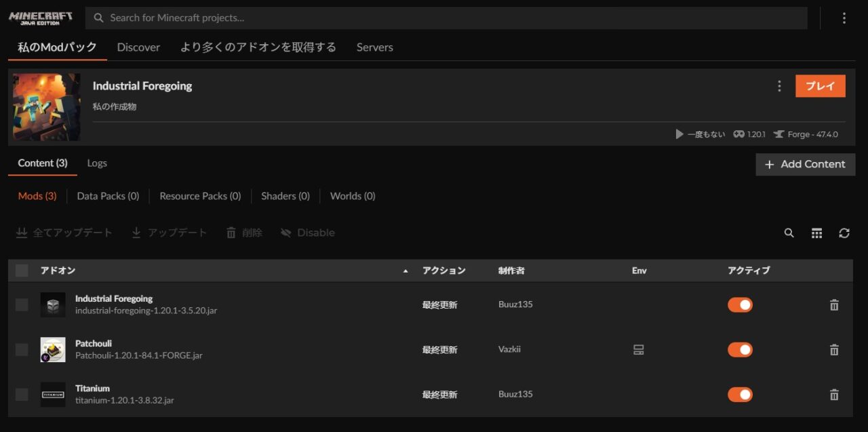Screen dimensions: 868x432
Task: Delete the Industrial Foregoing mod with trash icon
Action: [x=834, y=305]
